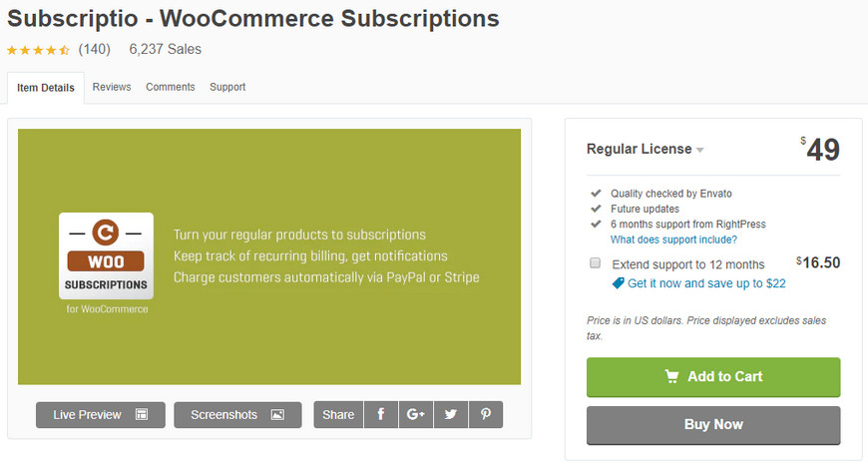The width and height of the screenshot is (868, 471).
Task: Click the green Add to Cart button
Action: (713, 377)
